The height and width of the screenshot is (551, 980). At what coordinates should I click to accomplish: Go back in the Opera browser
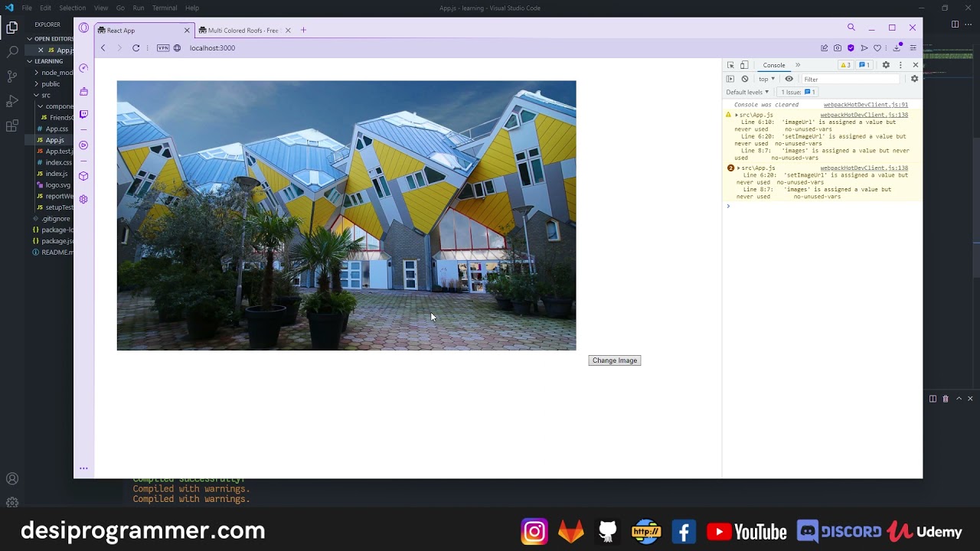pyautogui.click(x=103, y=47)
